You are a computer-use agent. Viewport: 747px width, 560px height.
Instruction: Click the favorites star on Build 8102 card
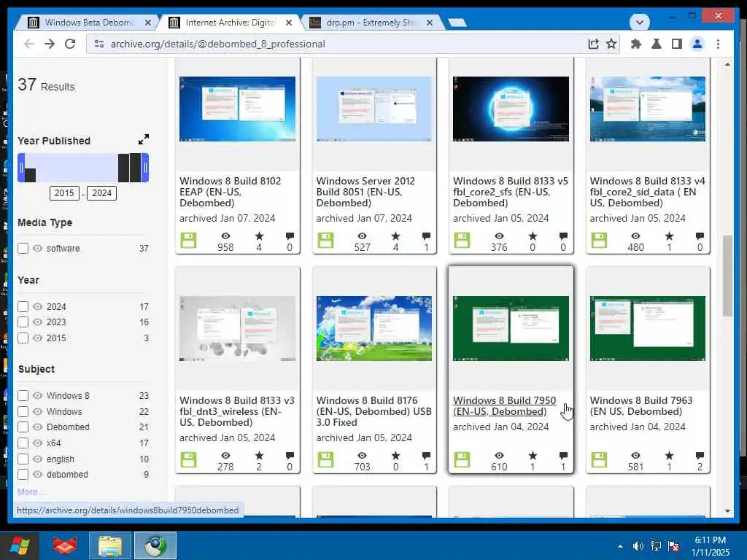coord(259,236)
